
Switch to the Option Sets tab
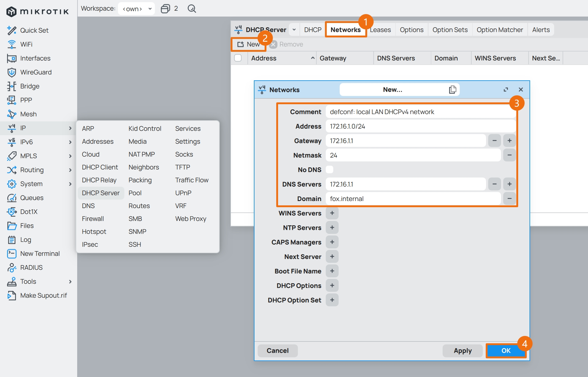[450, 30]
